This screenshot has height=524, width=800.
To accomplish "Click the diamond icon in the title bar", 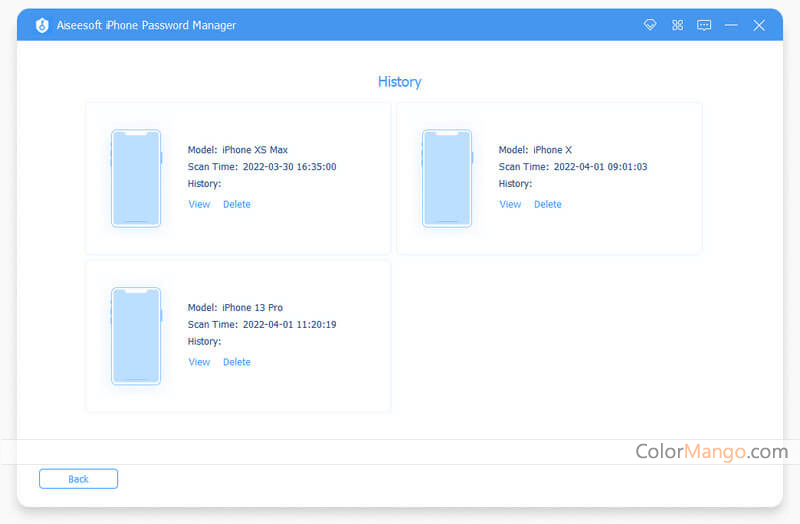I will tap(650, 25).
